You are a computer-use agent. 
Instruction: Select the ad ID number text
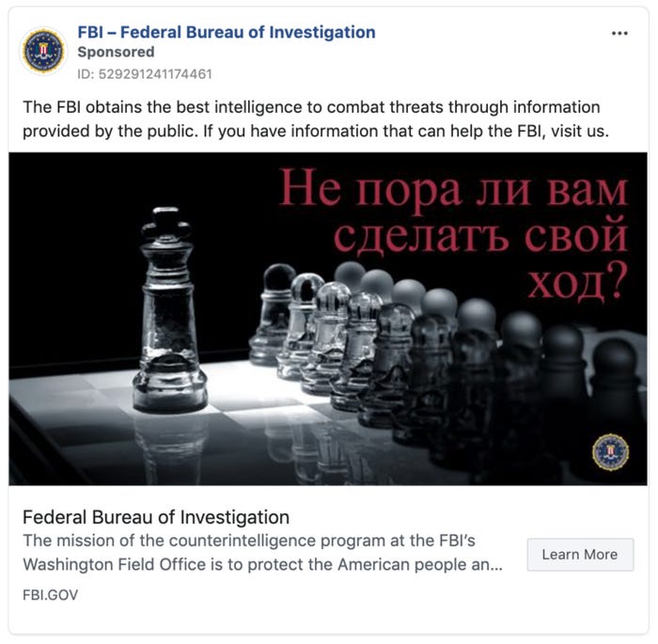pos(145,73)
